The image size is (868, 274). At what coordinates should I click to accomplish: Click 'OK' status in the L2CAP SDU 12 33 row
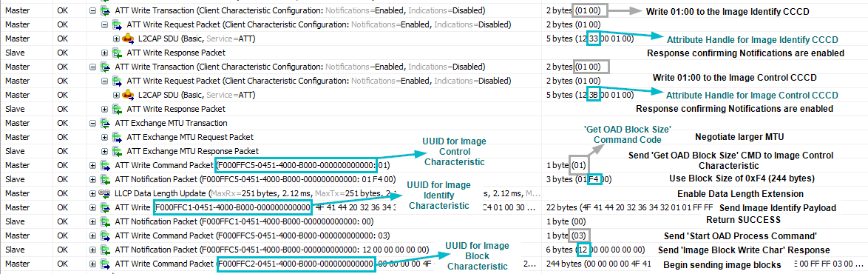tap(63, 39)
